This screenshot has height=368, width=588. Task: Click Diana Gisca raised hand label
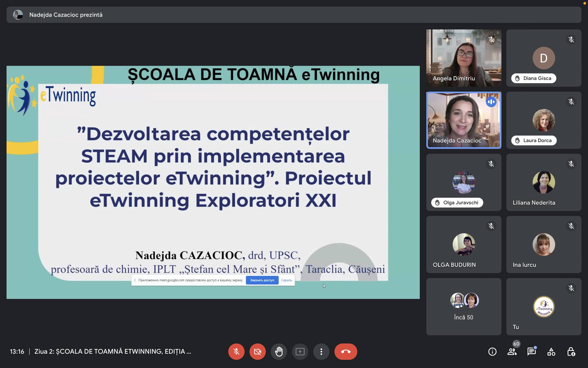point(534,78)
